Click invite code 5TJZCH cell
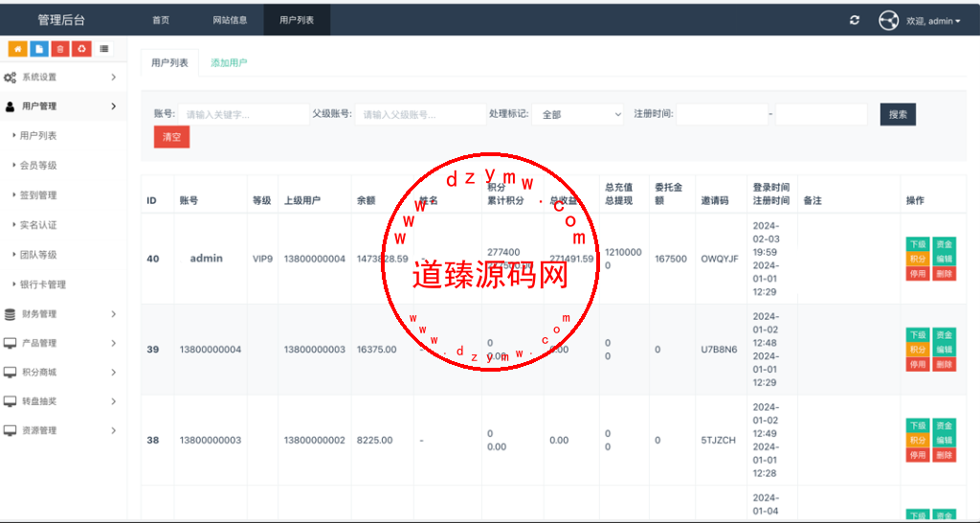This screenshot has height=523, width=980. point(718,441)
